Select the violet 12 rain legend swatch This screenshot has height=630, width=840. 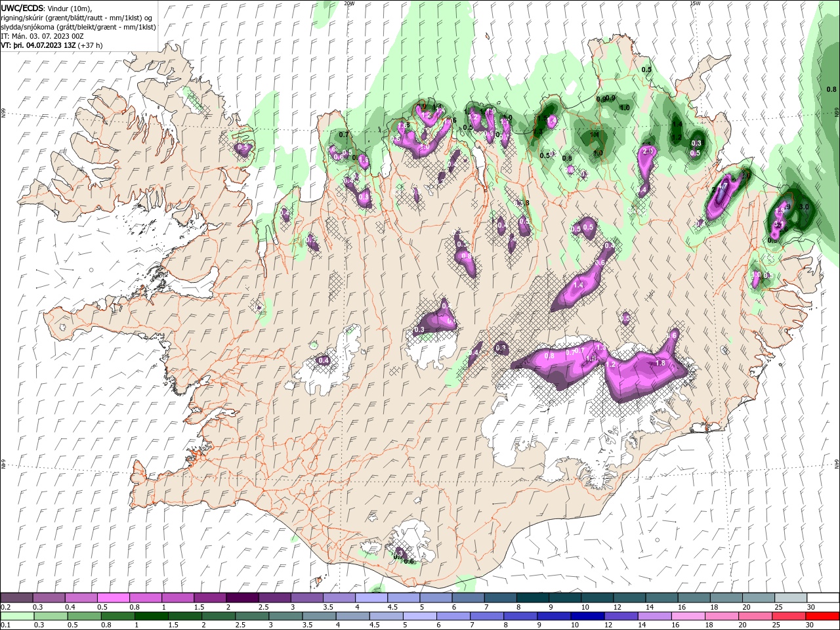(x=621, y=616)
